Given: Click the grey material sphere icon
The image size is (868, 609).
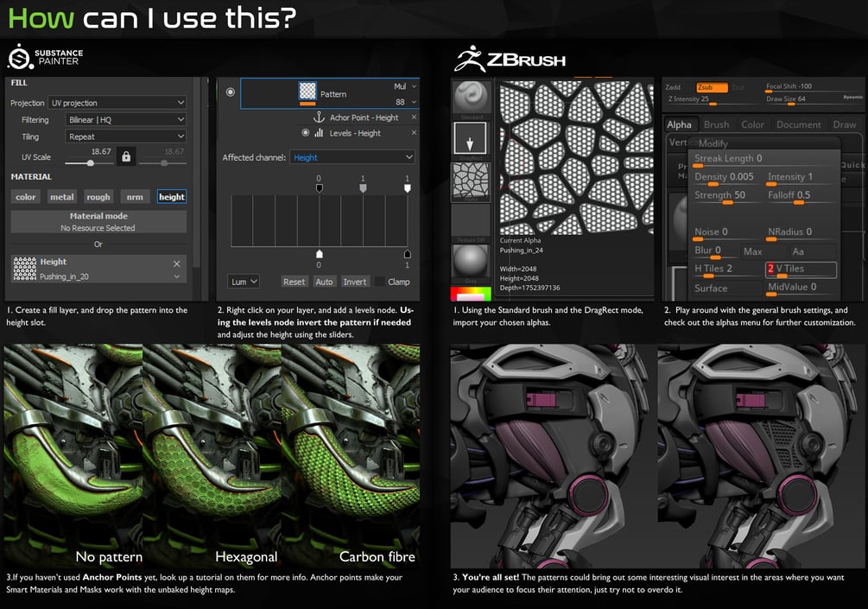Looking at the screenshot, I should 471,262.
